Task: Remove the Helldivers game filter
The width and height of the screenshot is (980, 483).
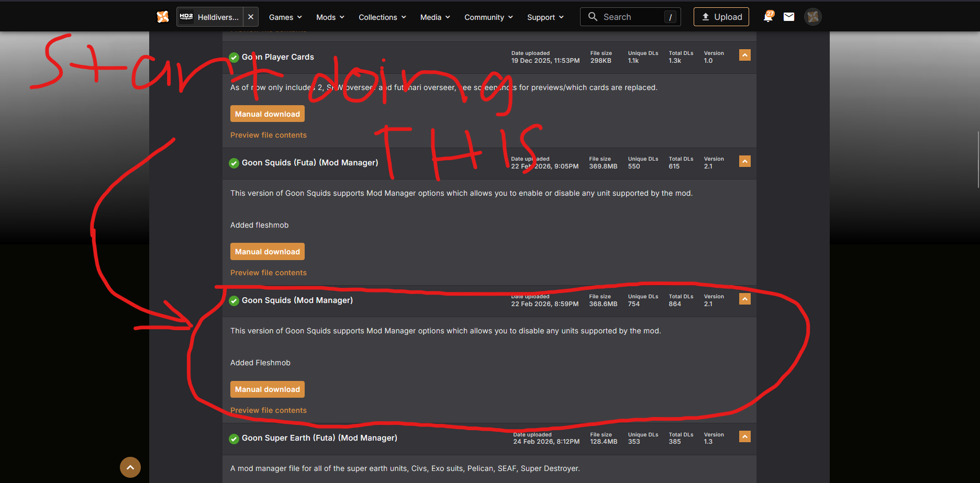Action: 251,17
